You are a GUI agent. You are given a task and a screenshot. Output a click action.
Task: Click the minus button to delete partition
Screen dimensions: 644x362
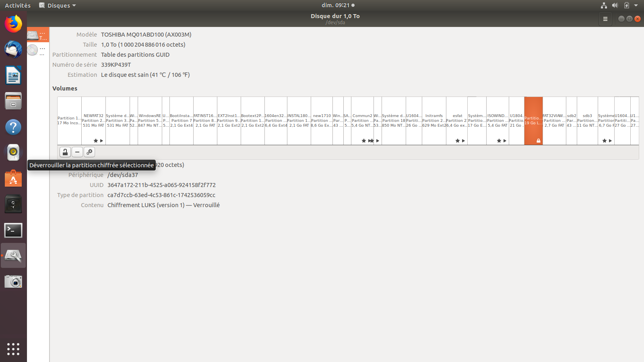[77, 152]
